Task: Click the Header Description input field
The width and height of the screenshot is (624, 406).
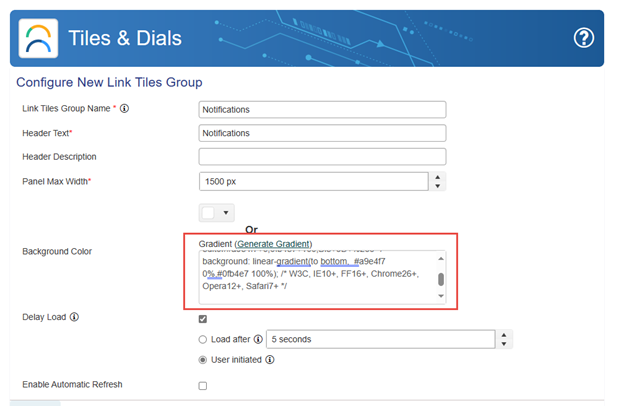Action: coord(322,157)
